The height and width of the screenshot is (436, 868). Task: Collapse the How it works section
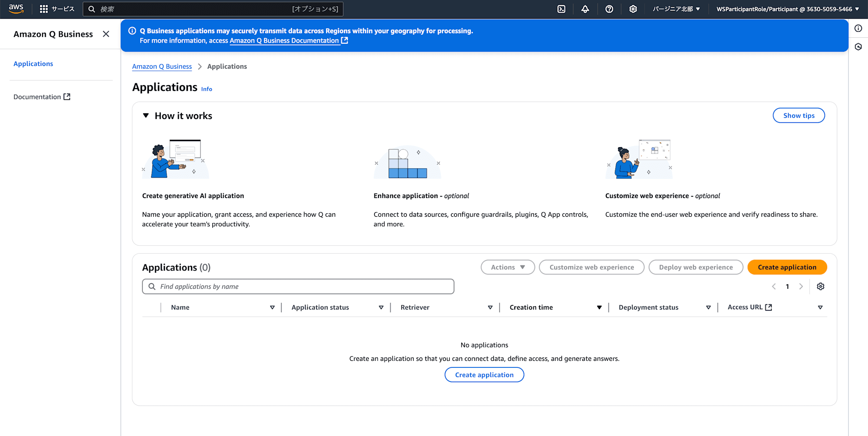coord(146,116)
